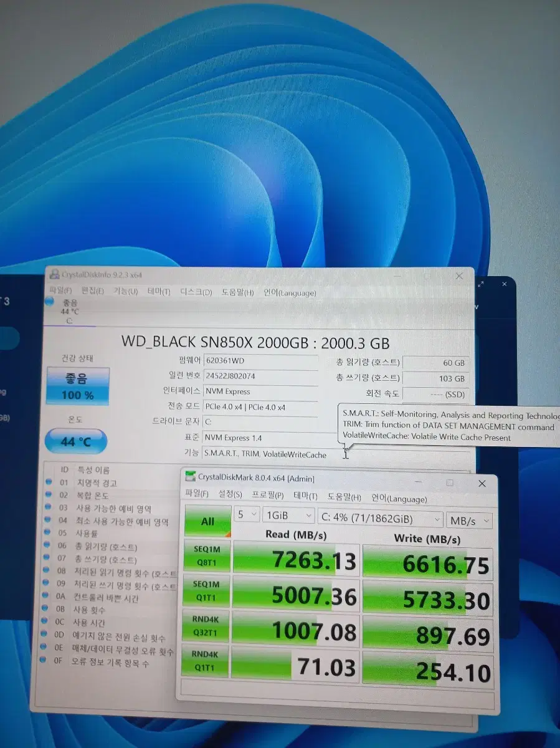Click the blue status dot for 치명적 경고
Screen dimensions: 560x748
(49, 482)
